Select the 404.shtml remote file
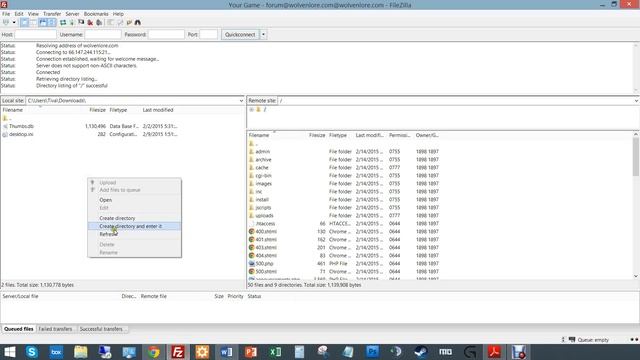Image resolution: width=640 pixels, height=360 pixels. 266,256
